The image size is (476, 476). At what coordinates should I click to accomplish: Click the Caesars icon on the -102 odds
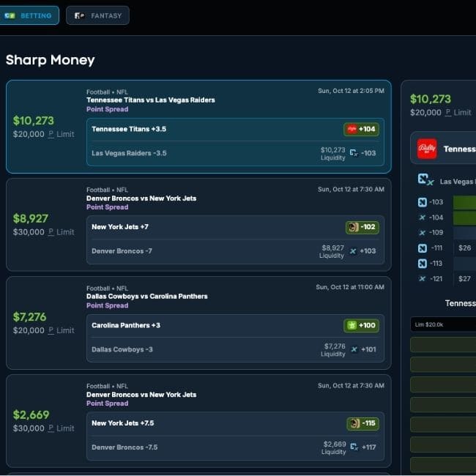[353, 227]
